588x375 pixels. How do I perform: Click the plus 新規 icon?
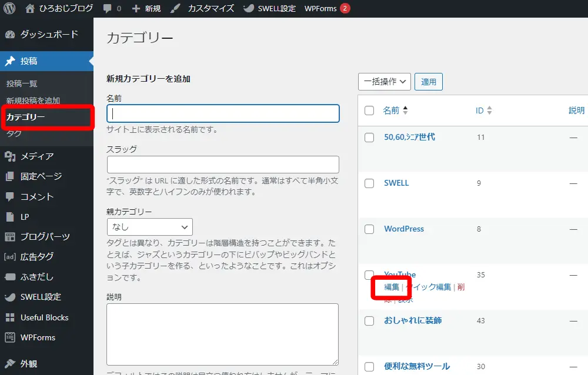coord(136,8)
